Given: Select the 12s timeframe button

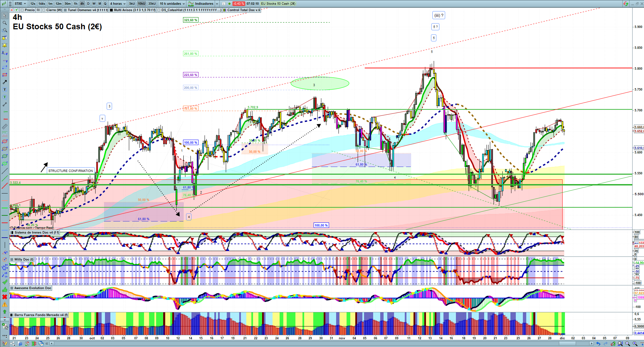Looking at the screenshot, I should click(33, 4).
